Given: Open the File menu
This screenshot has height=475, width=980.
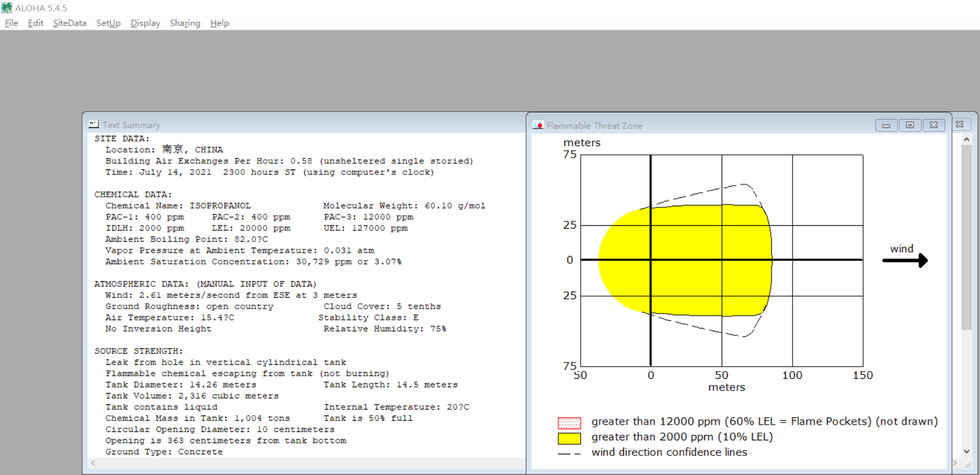Looking at the screenshot, I should 11,23.
